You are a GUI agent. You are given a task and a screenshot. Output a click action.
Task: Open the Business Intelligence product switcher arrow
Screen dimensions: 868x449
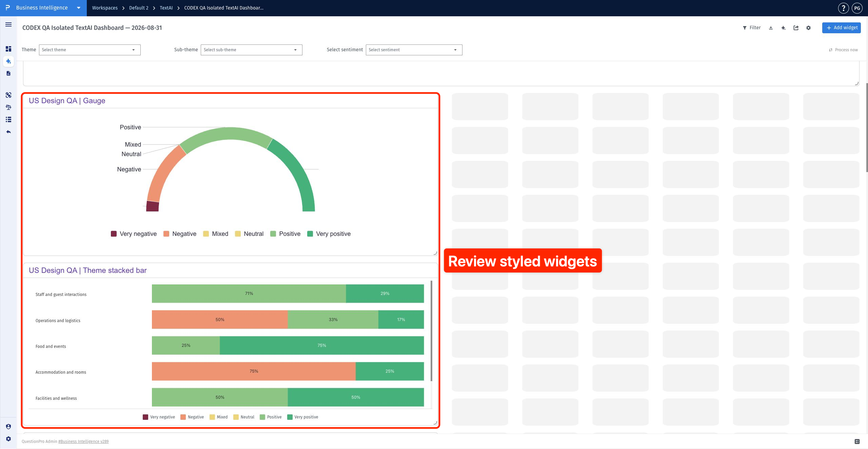(x=79, y=8)
